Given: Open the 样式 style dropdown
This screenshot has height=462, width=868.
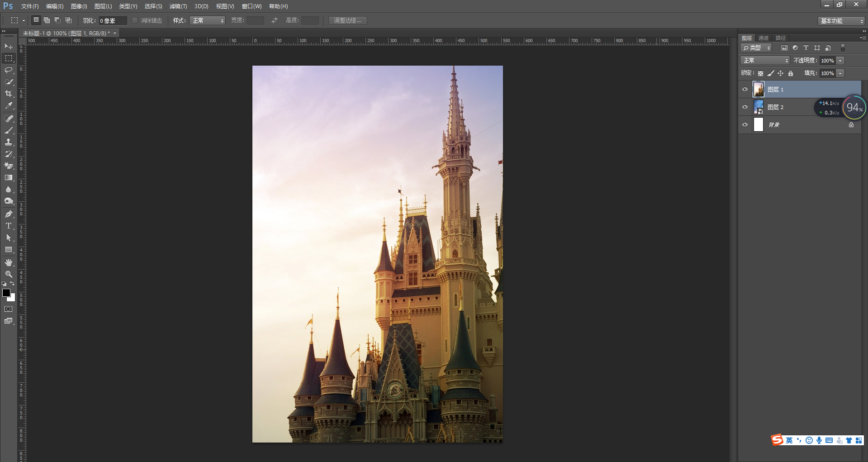Looking at the screenshot, I should [x=207, y=20].
